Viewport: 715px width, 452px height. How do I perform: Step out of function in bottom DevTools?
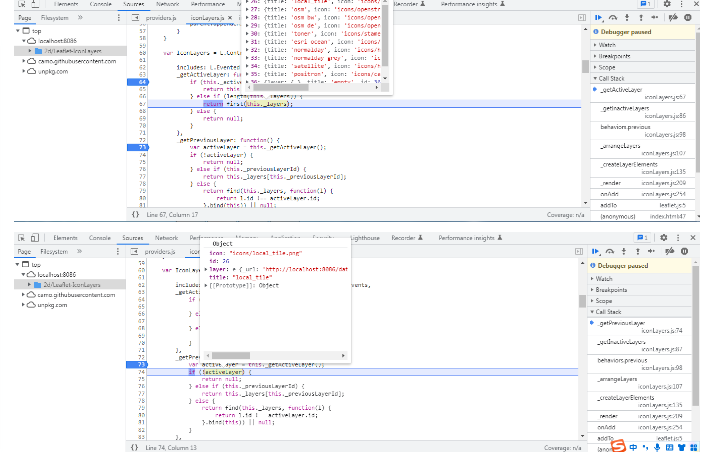click(637, 251)
